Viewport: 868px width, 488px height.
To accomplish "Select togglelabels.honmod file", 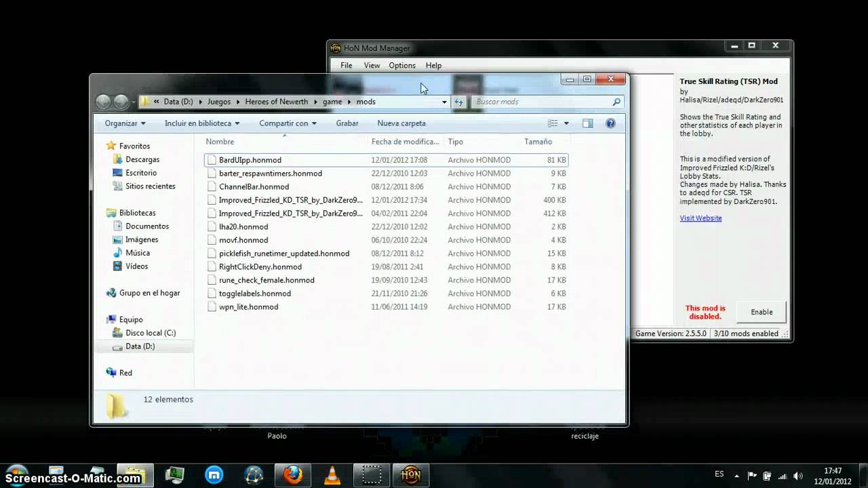I will 386,293.
